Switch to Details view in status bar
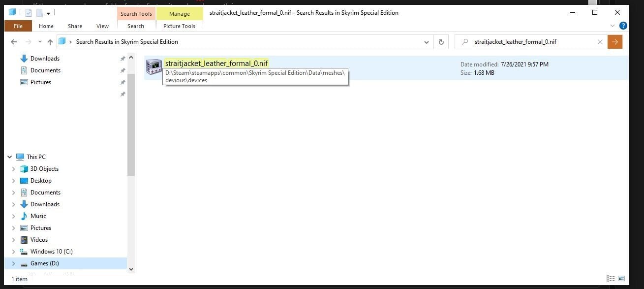The height and width of the screenshot is (289, 644). pyautogui.click(x=611, y=279)
